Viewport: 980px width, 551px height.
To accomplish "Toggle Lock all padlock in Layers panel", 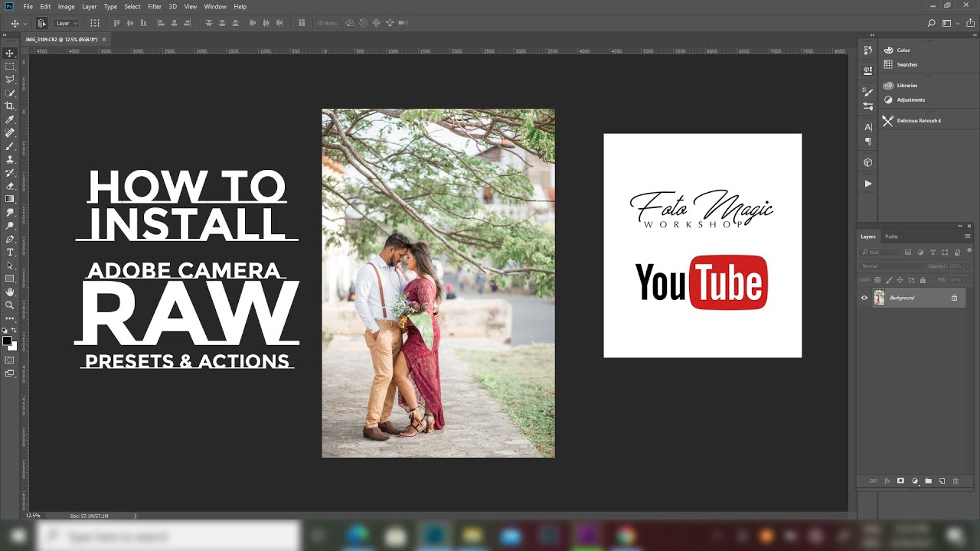I will [x=923, y=280].
